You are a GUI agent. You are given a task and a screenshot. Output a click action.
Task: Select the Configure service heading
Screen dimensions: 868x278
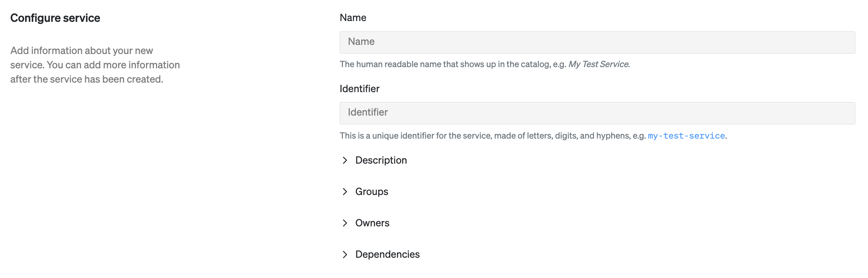(x=55, y=18)
